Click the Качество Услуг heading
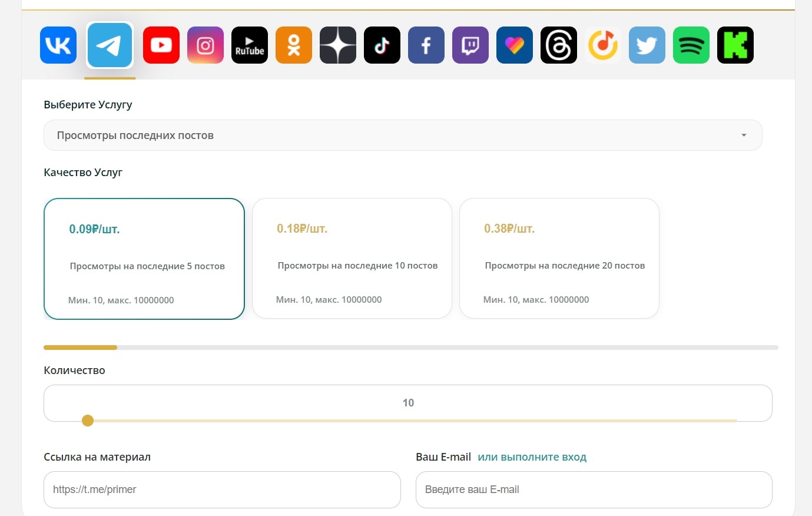This screenshot has width=812, height=516. 83,173
